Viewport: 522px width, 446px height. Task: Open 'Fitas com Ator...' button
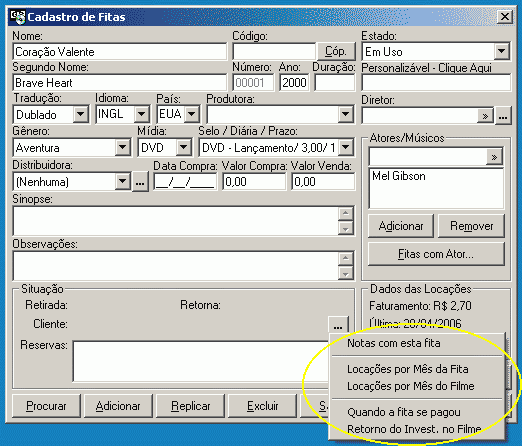point(436,254)
